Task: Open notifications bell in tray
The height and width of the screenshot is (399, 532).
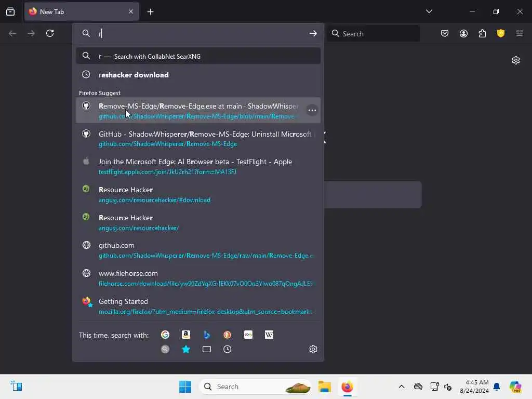Action: coord(497,387)
